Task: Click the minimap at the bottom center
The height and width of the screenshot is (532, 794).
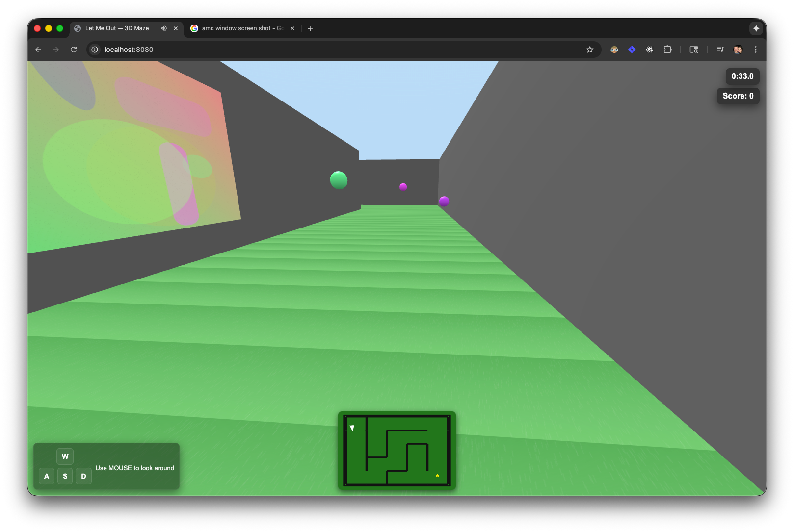Action: click(397, 450)
